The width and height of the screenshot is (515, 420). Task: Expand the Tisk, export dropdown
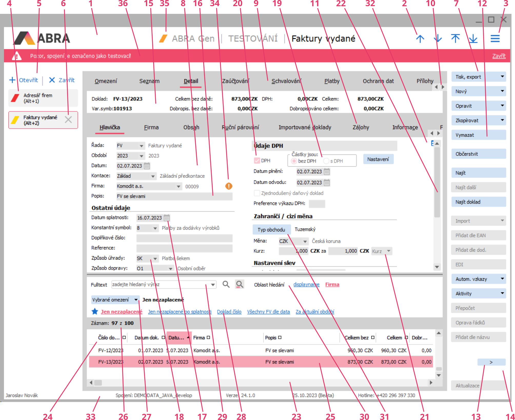(502, 77)
